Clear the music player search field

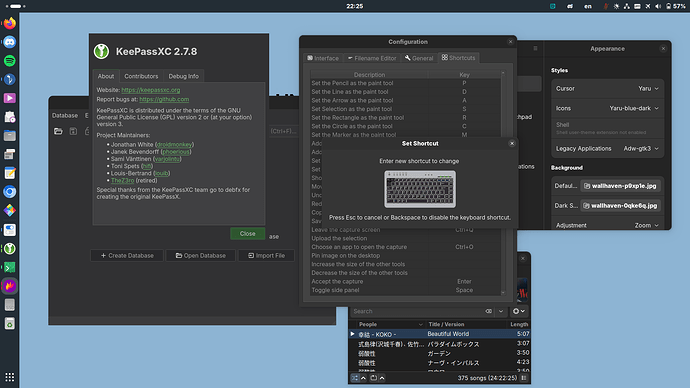(488, 311)
